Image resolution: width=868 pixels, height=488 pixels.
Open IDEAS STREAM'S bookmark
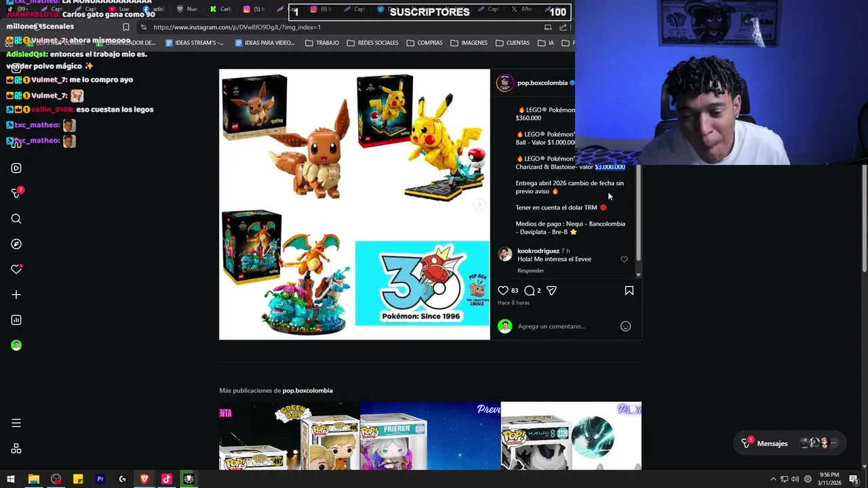click(x=194, y=43)
